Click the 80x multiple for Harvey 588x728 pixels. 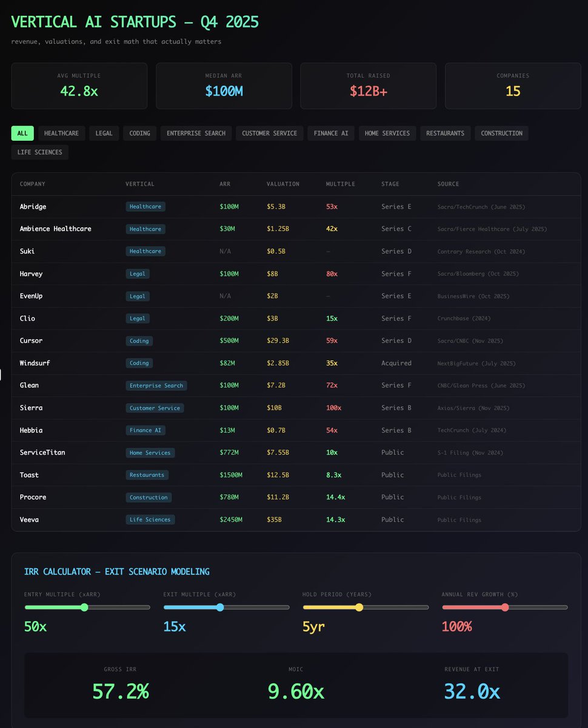pyautogui.click(x=332, y=274)
